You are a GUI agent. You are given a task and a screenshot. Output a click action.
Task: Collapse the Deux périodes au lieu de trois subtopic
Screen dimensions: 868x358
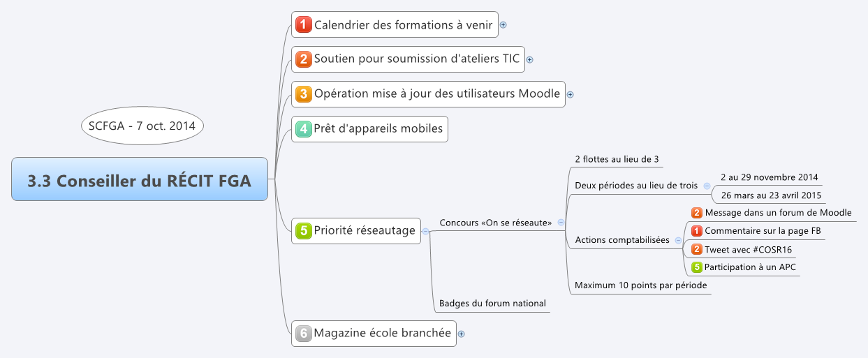pyautogui.click(x=707, y=186)
